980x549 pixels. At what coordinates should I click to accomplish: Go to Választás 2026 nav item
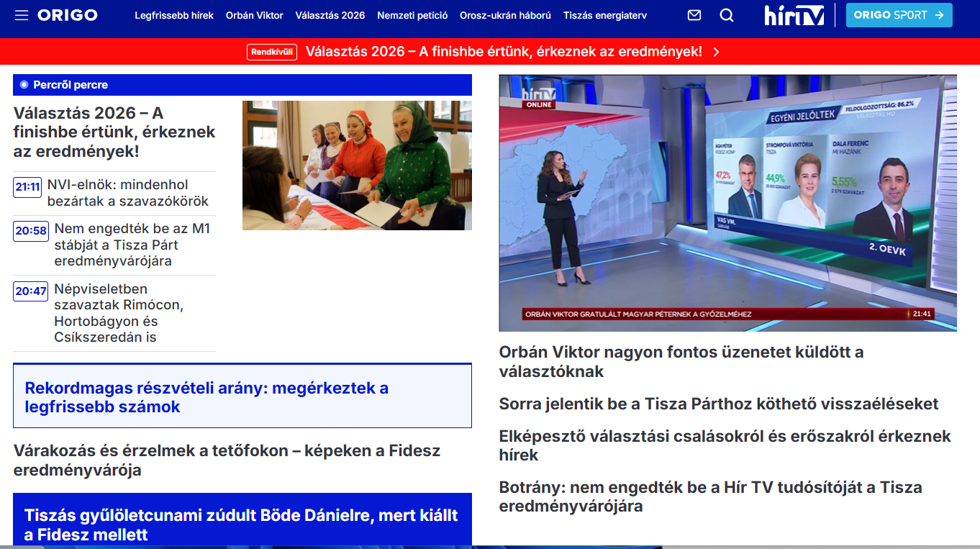(x=330, y=15)
